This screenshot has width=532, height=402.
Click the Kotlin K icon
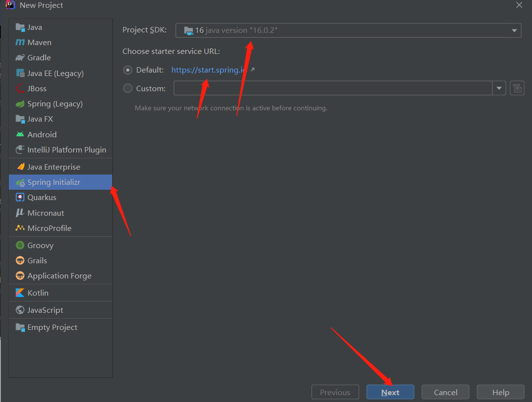pos(20,293)
